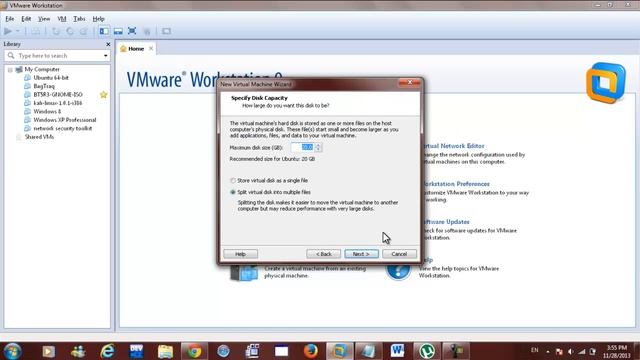Select the BugTraq virtual machine
Screen dimensions: 640x360
tap(44, 86)
